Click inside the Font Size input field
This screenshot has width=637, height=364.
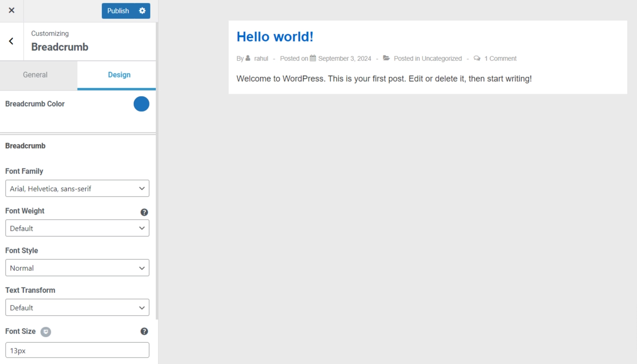pos(77,350)
